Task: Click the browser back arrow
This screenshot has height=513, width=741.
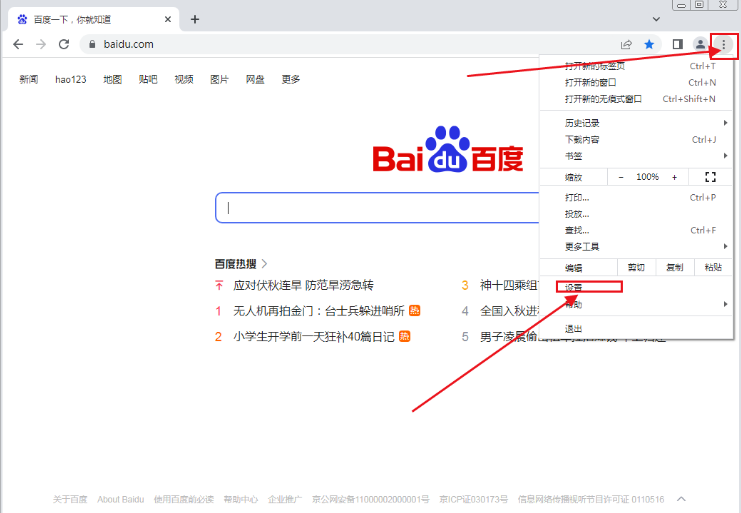Action: click(18, 44)
